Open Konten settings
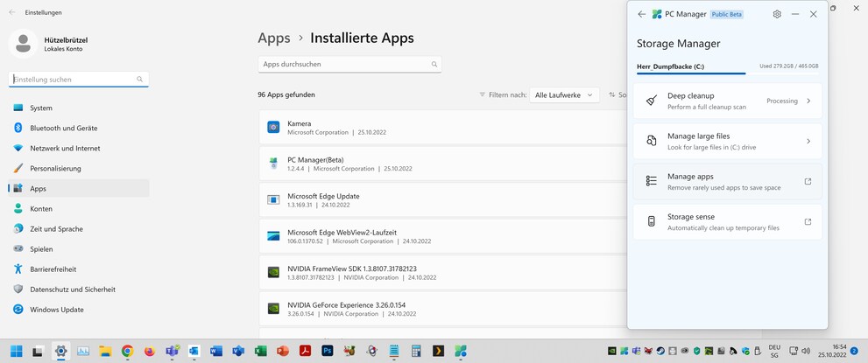 79,209
